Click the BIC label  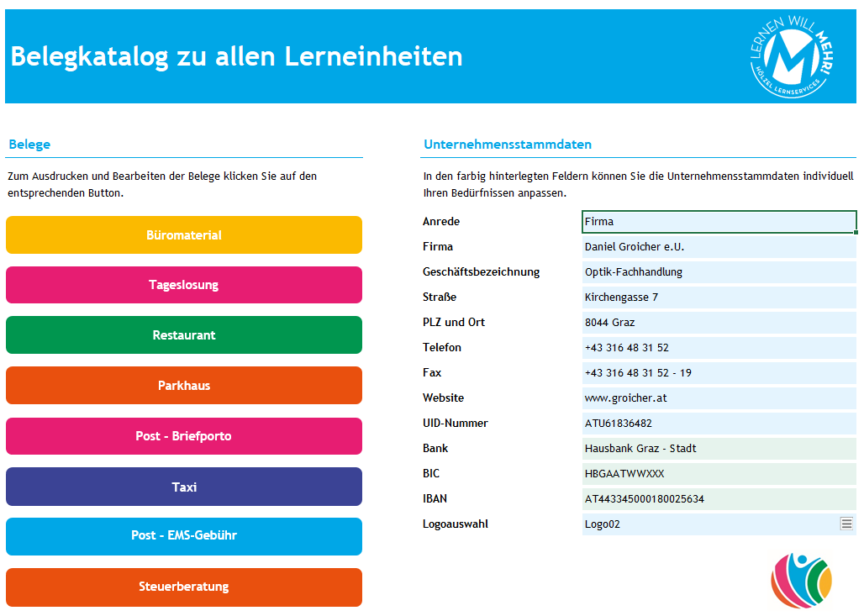pyautogui.click(x=431, y=474)
